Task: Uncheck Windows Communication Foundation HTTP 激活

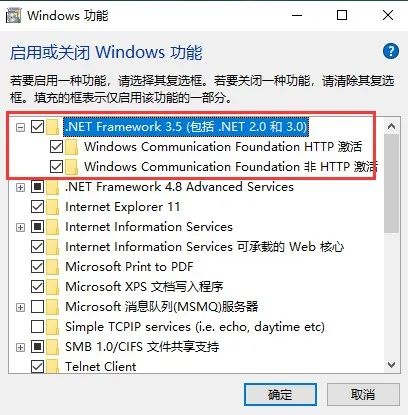Action: (x=56, y=147)
